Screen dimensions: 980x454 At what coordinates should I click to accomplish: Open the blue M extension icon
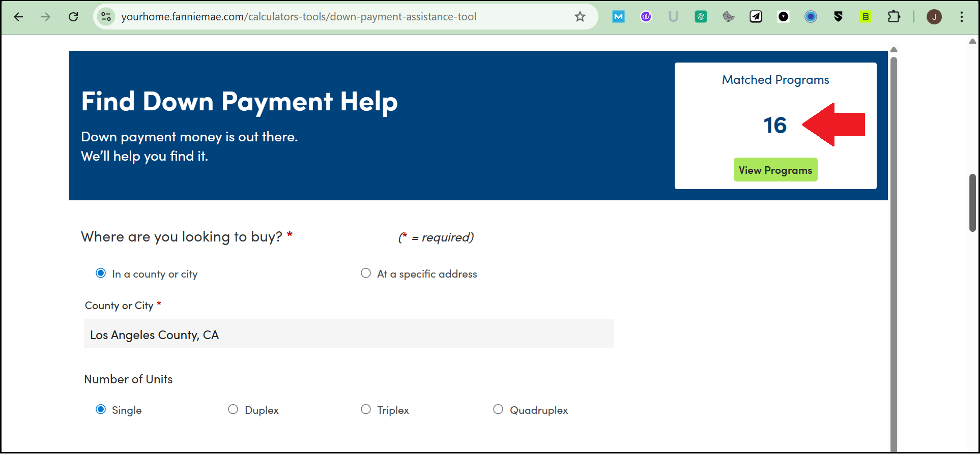[x=618, y=17]
